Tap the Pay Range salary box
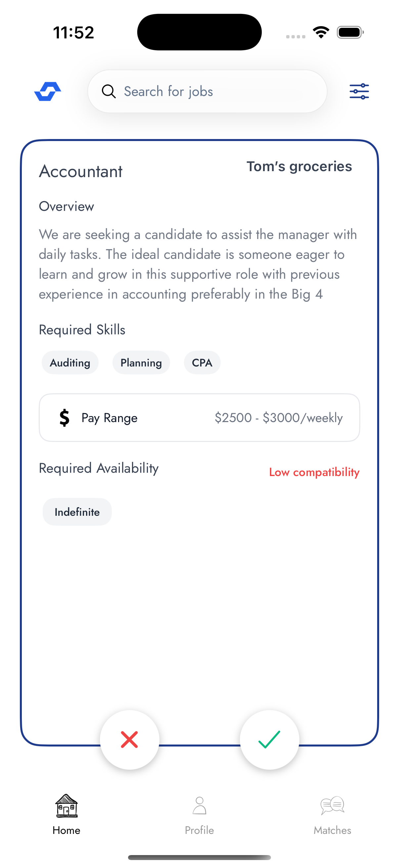 tap(199, 418)
